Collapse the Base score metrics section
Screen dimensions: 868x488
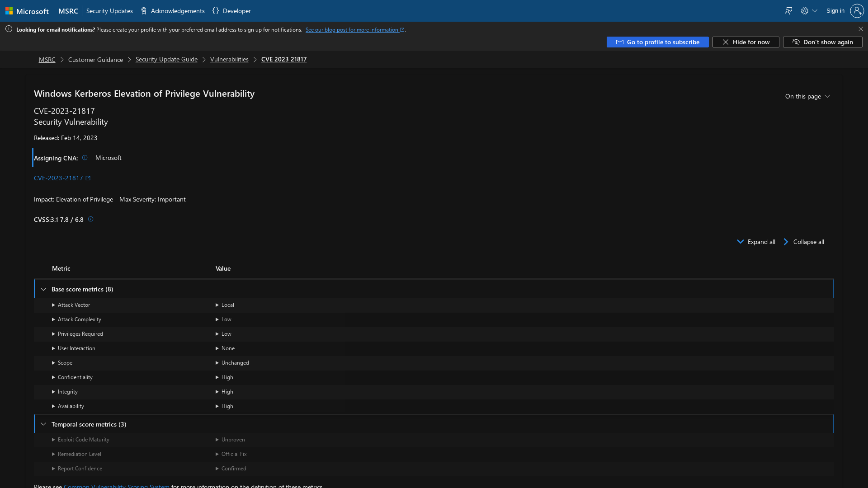click(43, 289)
